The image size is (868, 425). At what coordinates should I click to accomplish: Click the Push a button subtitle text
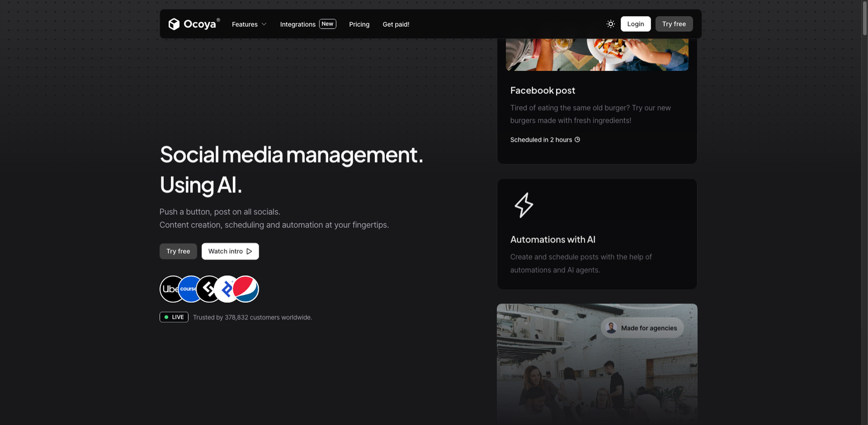click(x=220, y=212)
